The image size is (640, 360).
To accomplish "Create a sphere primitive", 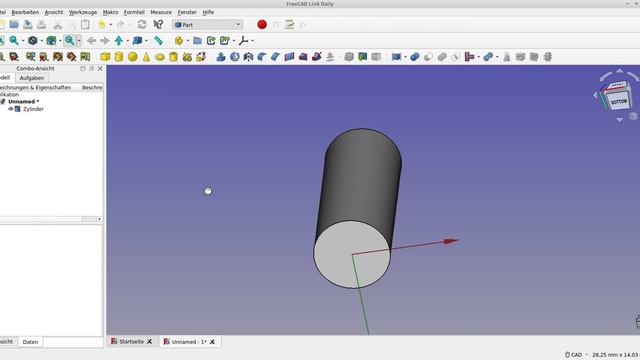I will coord(132,57).
